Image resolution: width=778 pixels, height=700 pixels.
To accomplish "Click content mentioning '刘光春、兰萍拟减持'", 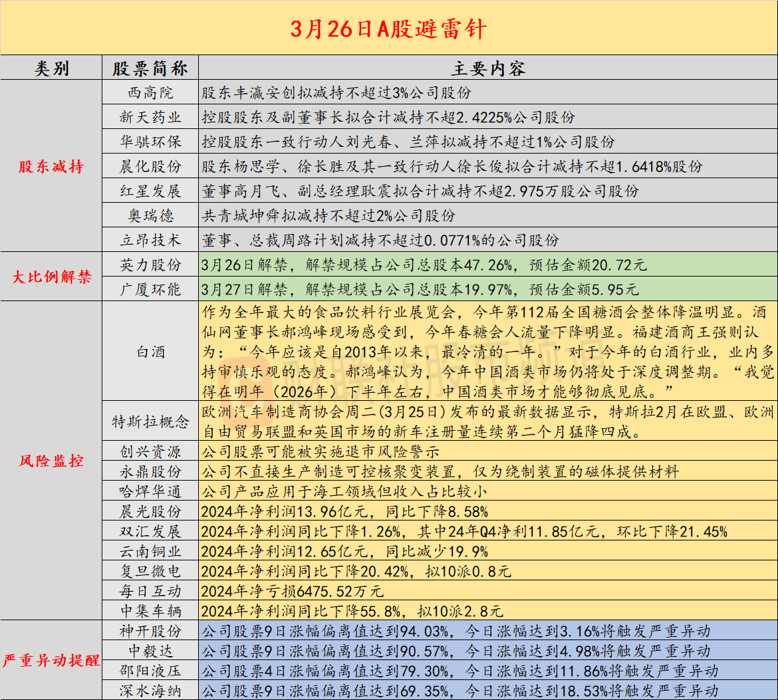I will coord(408,142).
